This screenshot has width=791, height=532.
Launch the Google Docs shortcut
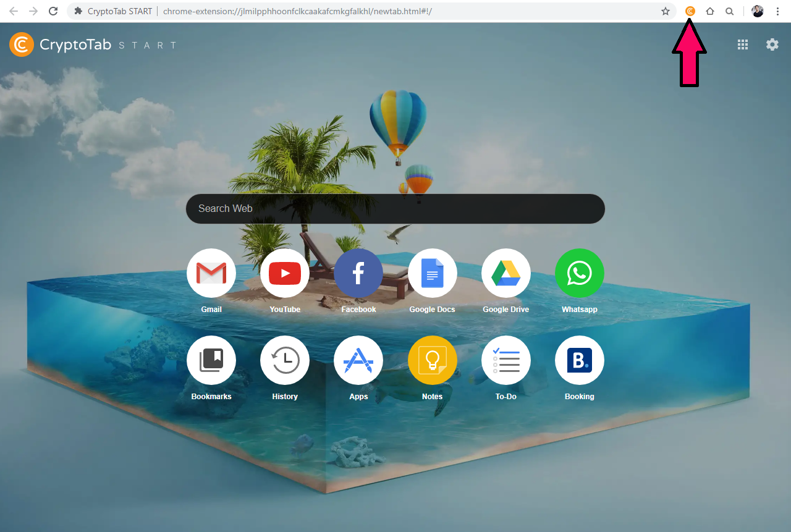point(433,273)
